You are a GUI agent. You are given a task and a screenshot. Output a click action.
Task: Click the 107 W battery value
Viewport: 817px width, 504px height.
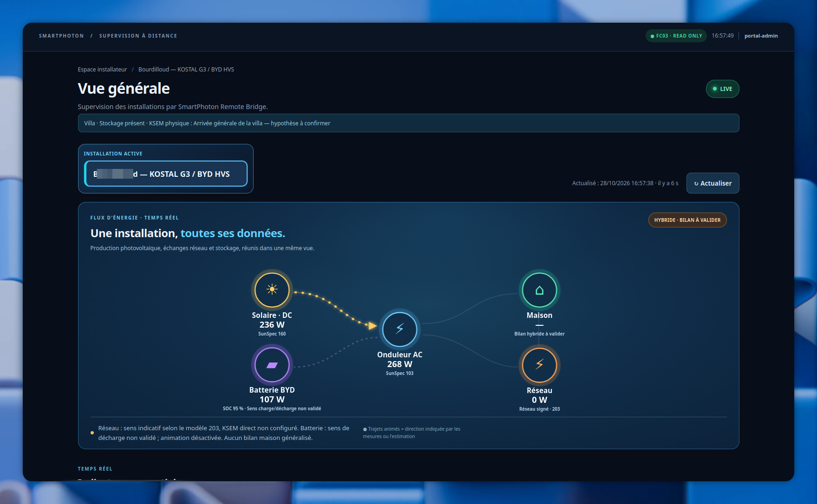(x=272, y=400)
